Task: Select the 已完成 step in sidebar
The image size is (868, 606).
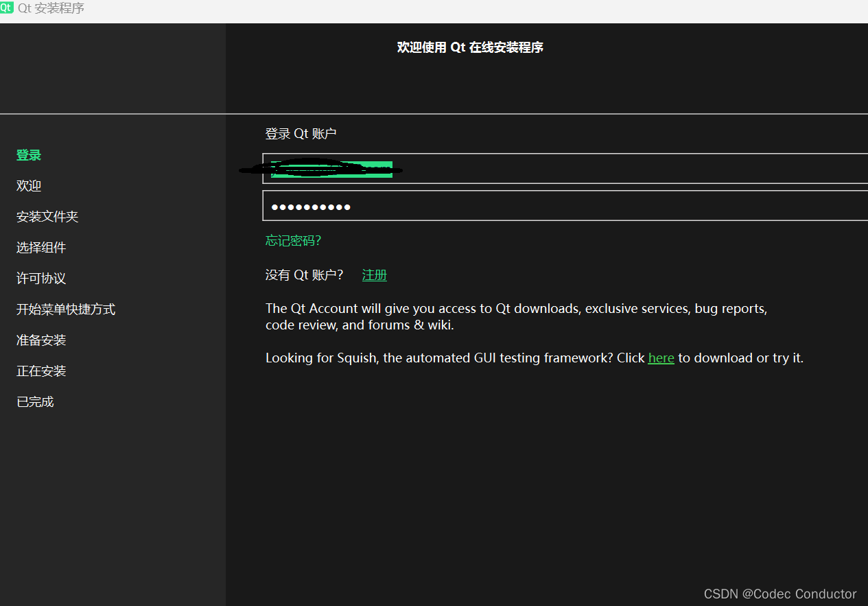Action: point(35,402)
